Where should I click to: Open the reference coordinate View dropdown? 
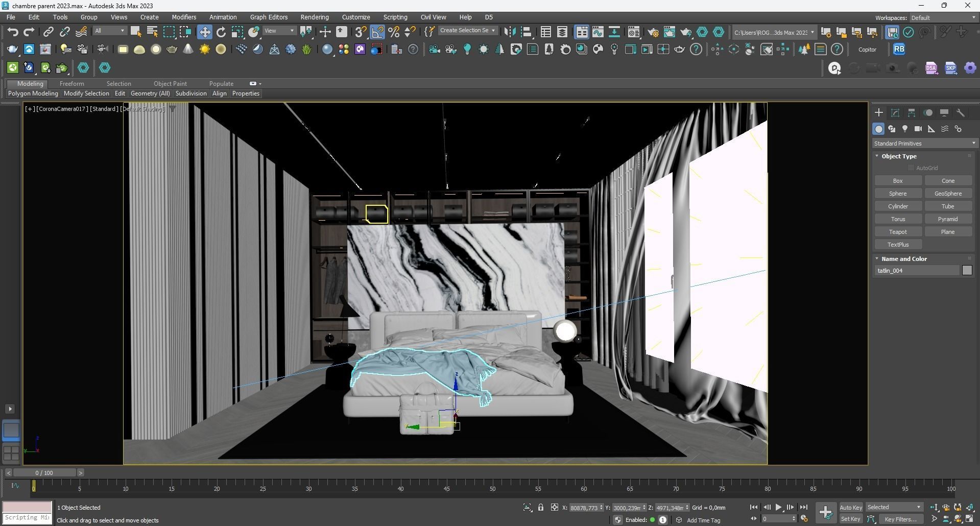[279, 31]
